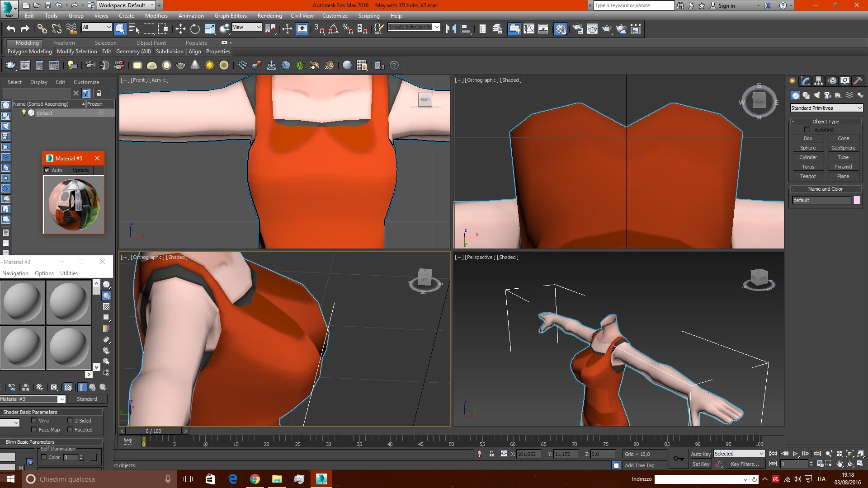Switch to the Motion command panel
868x488 pixels.
pos(832,81)
